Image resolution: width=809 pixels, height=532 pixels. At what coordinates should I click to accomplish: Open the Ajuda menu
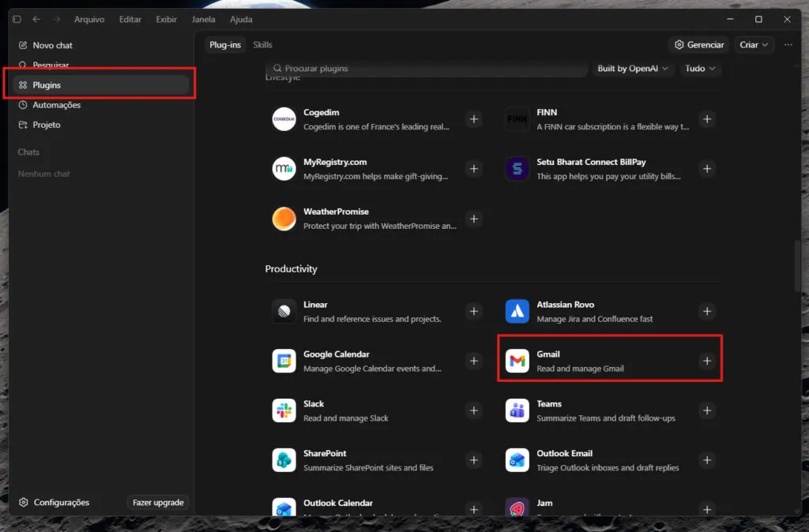tap(241, 19)
